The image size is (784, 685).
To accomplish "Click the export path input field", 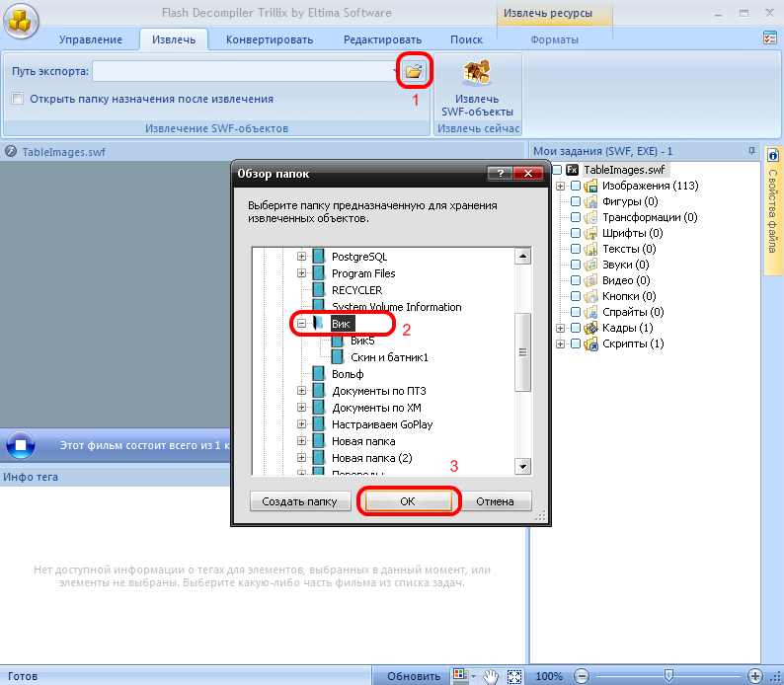I will 245,71.
